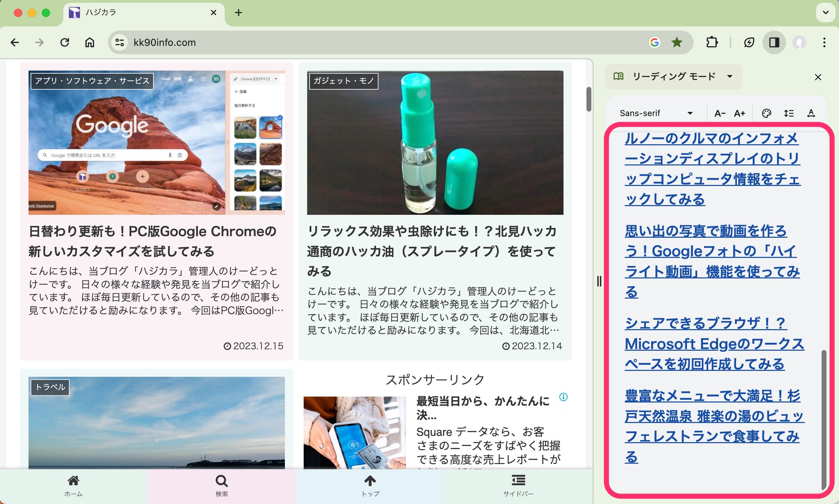Viewport: 839px width, 504px height.
Task: Open the letter spacing options
Action: click(x=811, y=113)
